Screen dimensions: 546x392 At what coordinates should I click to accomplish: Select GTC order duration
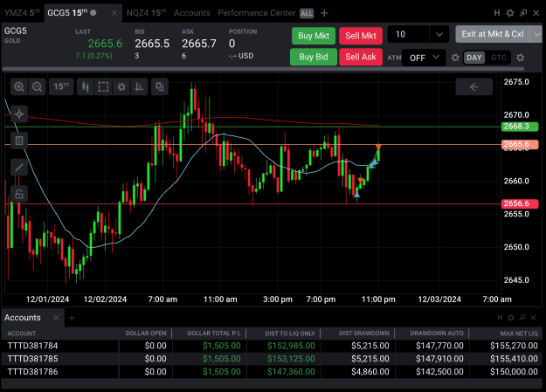[x=498, y=58]
